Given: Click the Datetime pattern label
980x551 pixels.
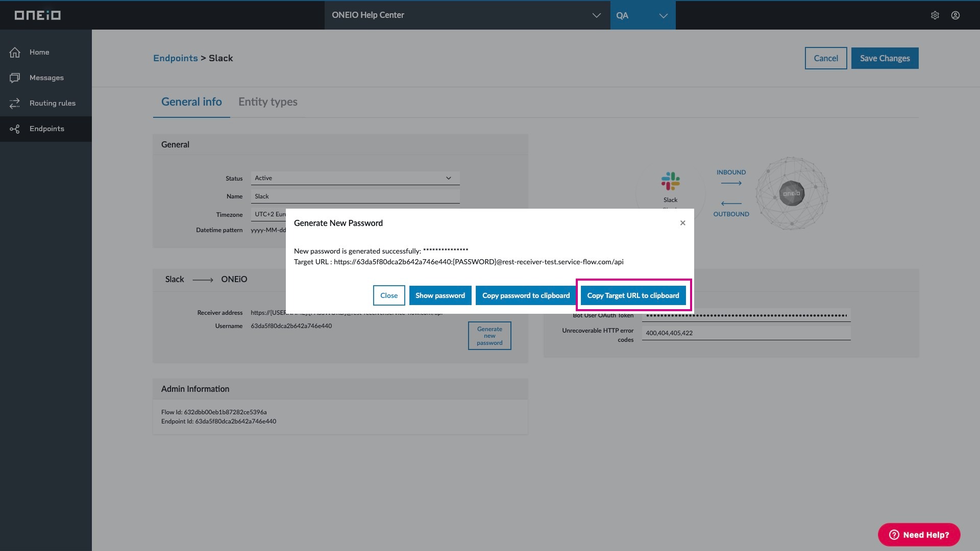Looking at the screenshot, I should pyautogui.click(x=219, y=230).
